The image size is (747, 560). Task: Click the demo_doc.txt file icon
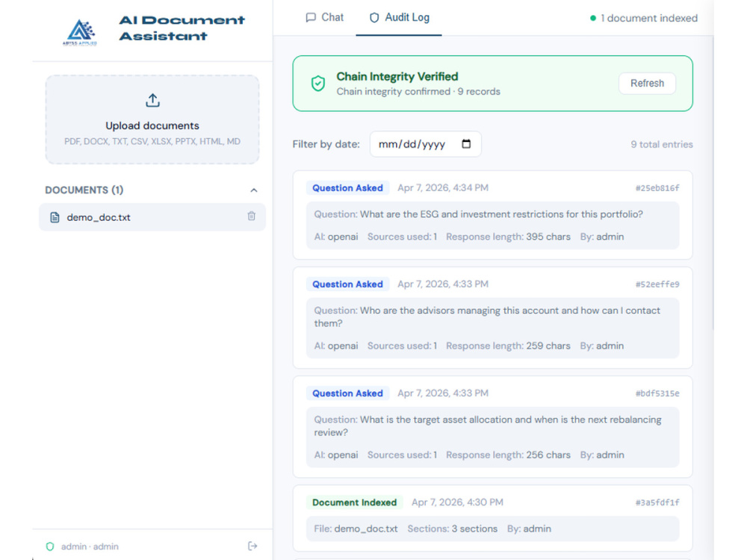coord(55,217)
